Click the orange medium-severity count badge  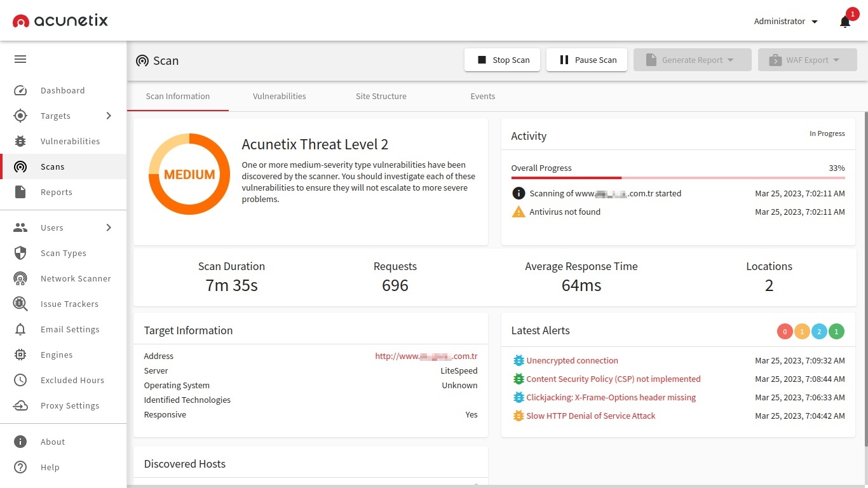point(802,332)
